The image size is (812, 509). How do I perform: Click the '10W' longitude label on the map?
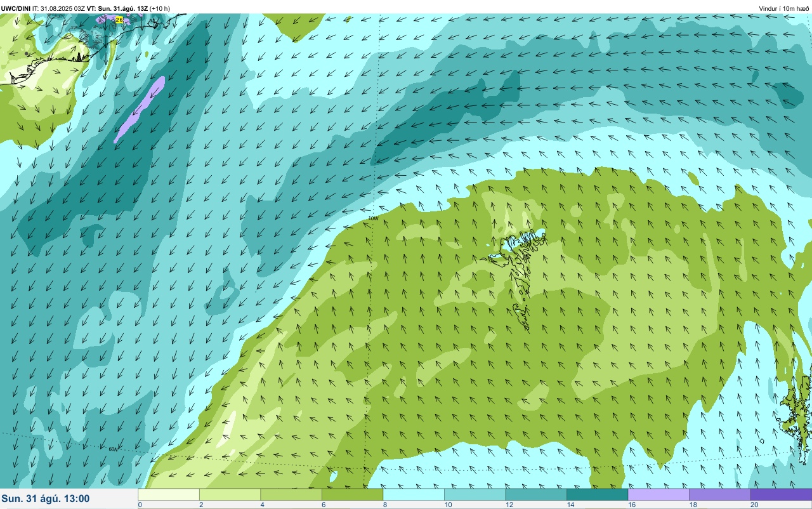tap(373, 218)
